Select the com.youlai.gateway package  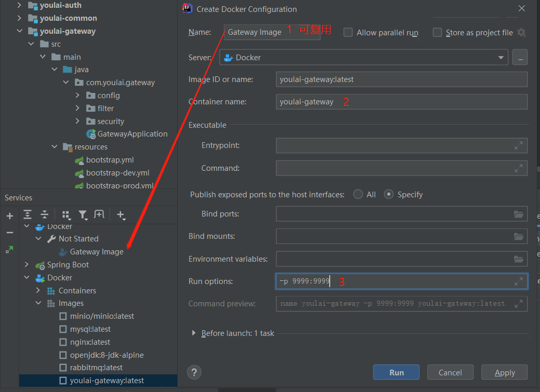(115, 83)
